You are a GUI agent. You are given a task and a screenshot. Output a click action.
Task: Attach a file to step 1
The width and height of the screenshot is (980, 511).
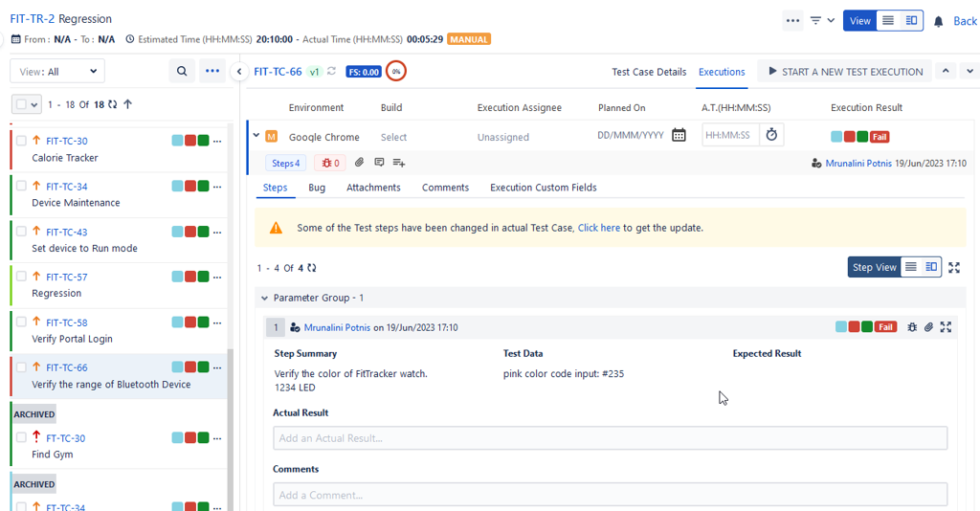(928, 326)
